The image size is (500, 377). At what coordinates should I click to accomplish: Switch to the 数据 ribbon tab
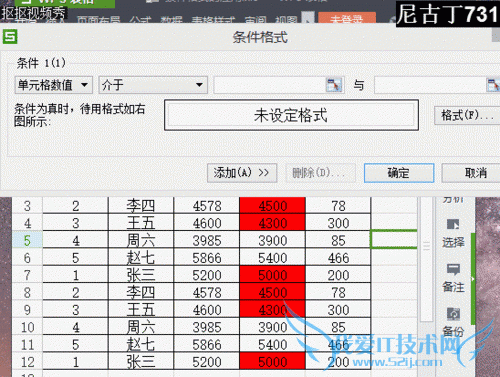[171, 19]
